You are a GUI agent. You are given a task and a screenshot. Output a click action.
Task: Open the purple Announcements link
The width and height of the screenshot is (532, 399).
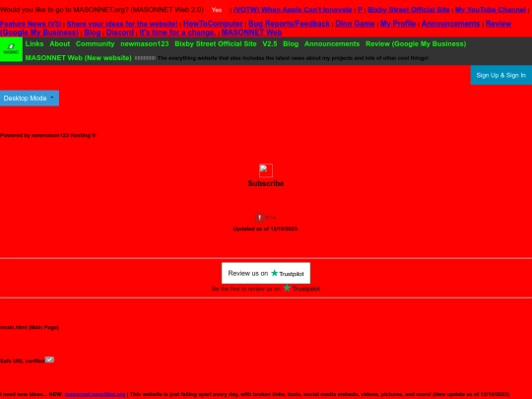click(450, 24)
